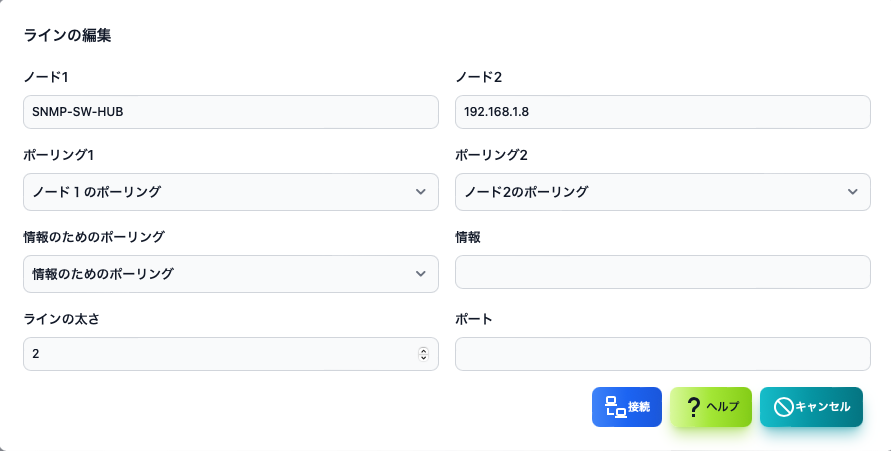Click the 接続 button
Image resolution: width=891 pixels, height=451 pixels.
(x=627, y=407)
